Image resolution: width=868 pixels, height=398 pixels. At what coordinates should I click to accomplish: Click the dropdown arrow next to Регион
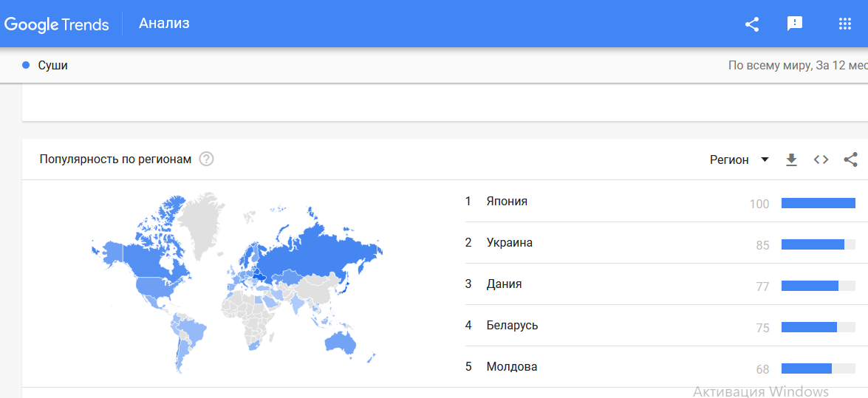point(765,160)
